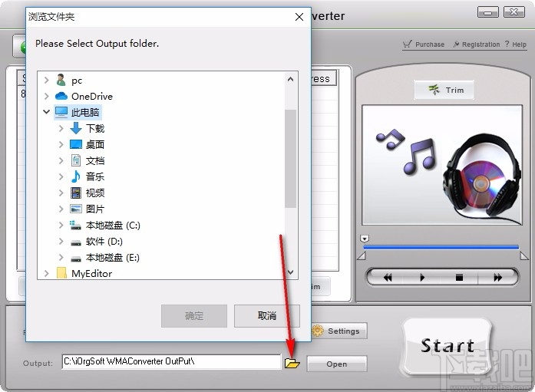
Task: Select the MyEditor folder label
Action: coord(92,273)
